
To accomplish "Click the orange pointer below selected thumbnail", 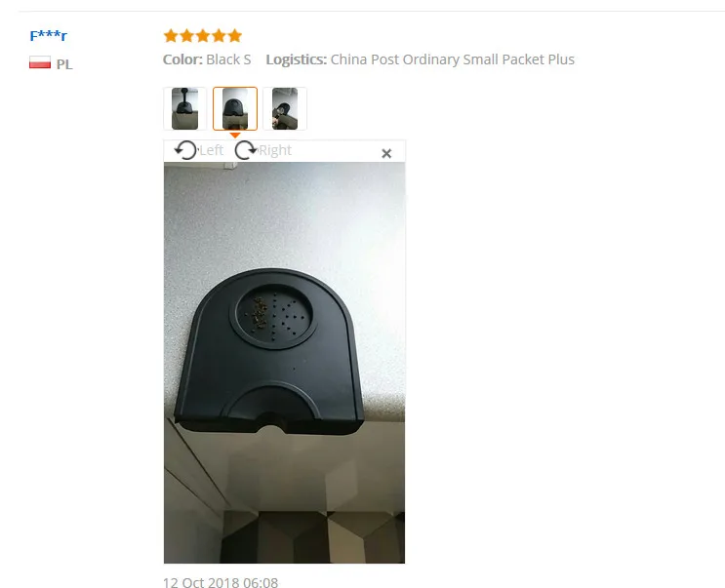I will pos(235,136).
